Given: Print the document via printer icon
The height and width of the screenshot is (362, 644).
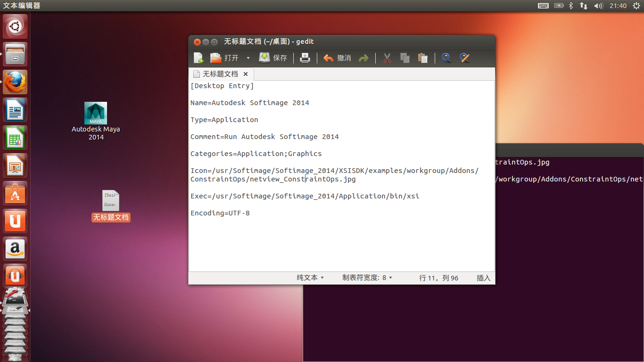Looking at the screenshot, I should coord(305,58).
